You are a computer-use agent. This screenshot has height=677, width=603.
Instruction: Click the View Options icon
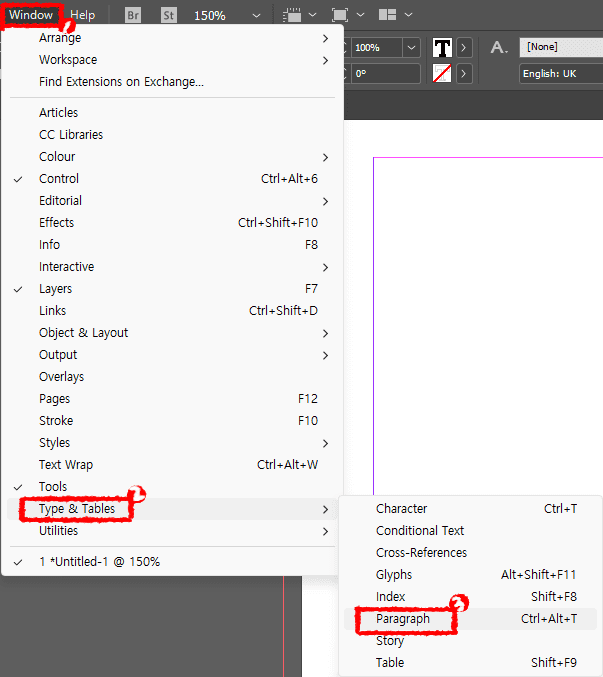tap(292, 15)
